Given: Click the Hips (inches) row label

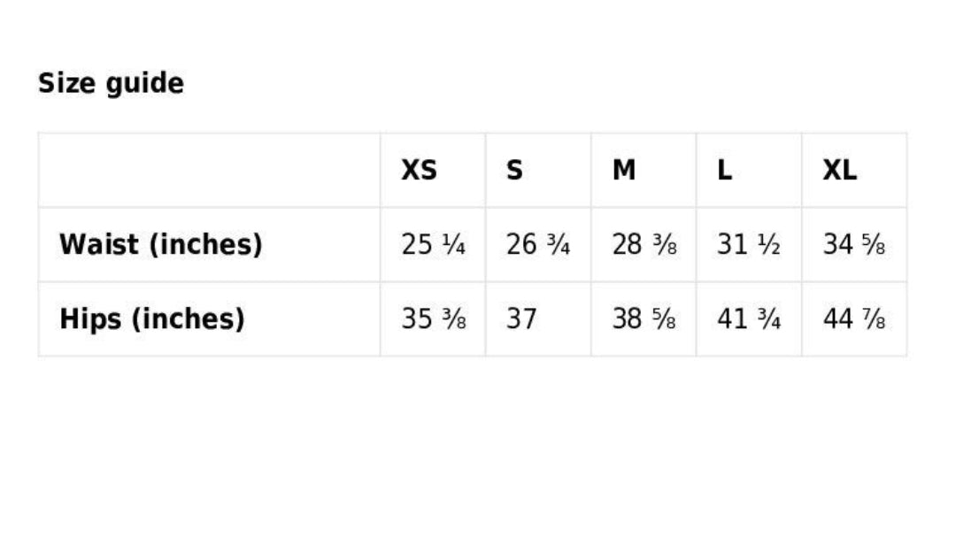Looking at the screenshot, I should [x=151, y=318].
